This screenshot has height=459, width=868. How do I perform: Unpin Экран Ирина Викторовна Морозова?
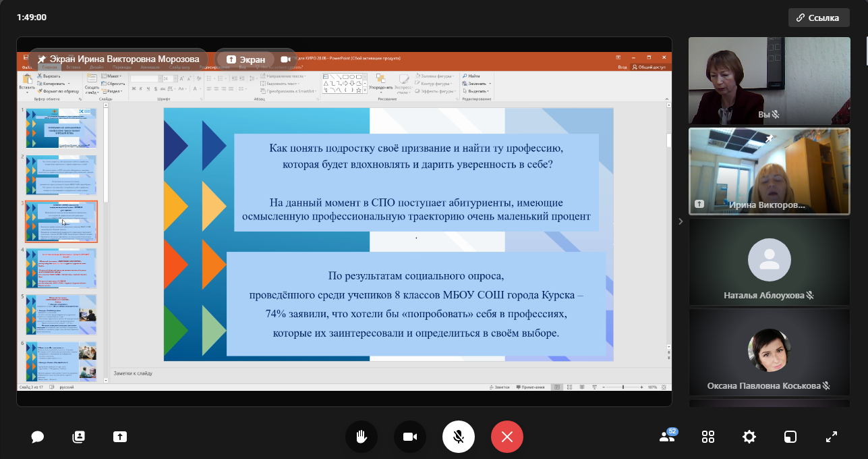point(41,59)
